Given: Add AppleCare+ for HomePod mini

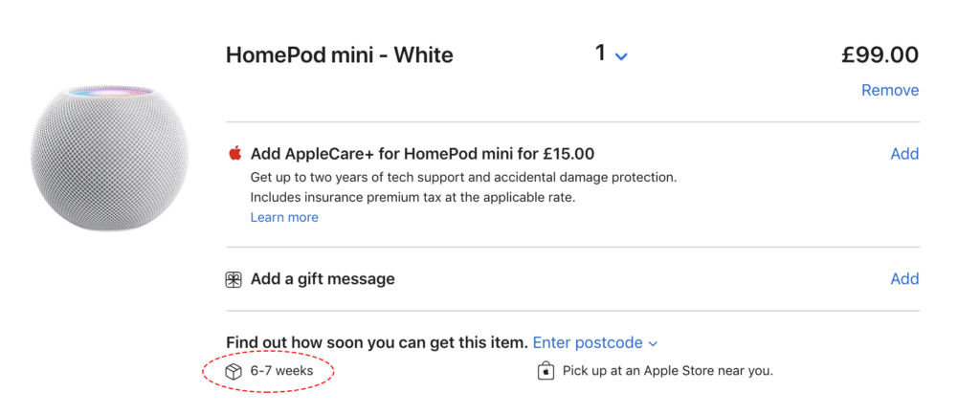Looking at the screenshot, I should click(x=903, y=154).
